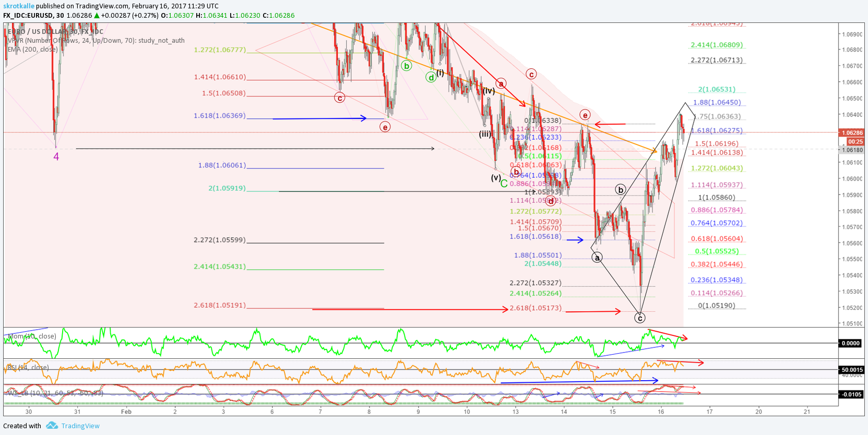Select the (iii) subwave label

pos(485,134)
